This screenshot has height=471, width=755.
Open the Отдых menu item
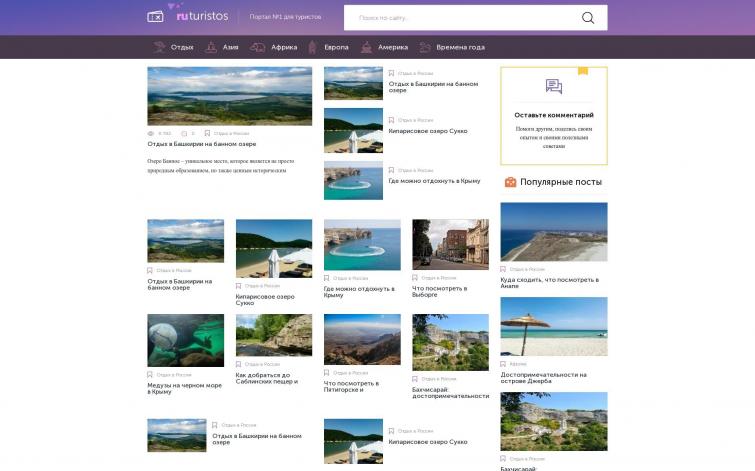coord(182,47)
